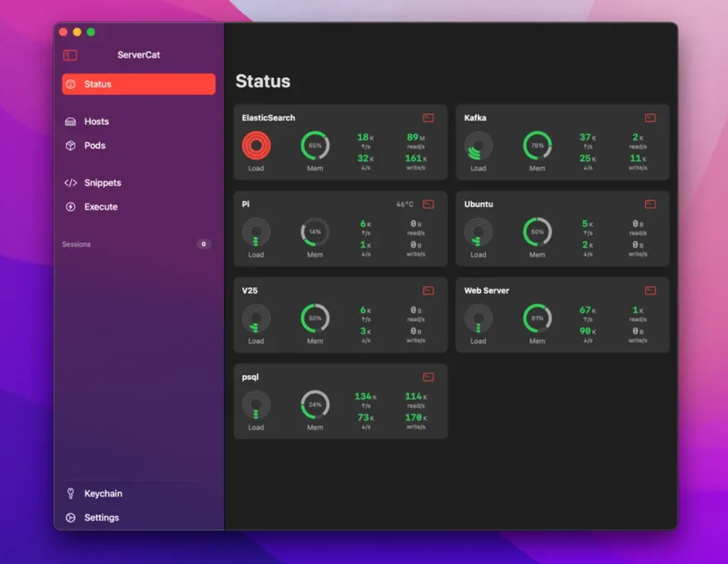Click the Ubuntu host title
Viewport: 728px width, 564px height.
coord(479,204)
